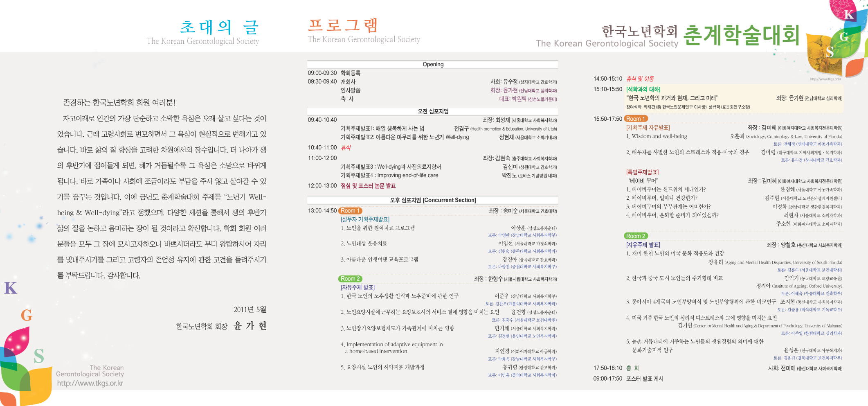Click the purple K letter at bottom left
The height and width of the screenshot is (406, 868).
click(11, 288)
